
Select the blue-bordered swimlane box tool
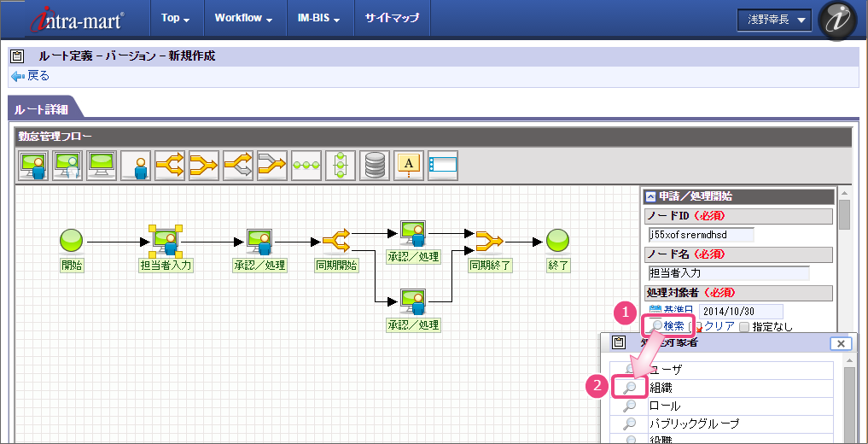point(443,166)
